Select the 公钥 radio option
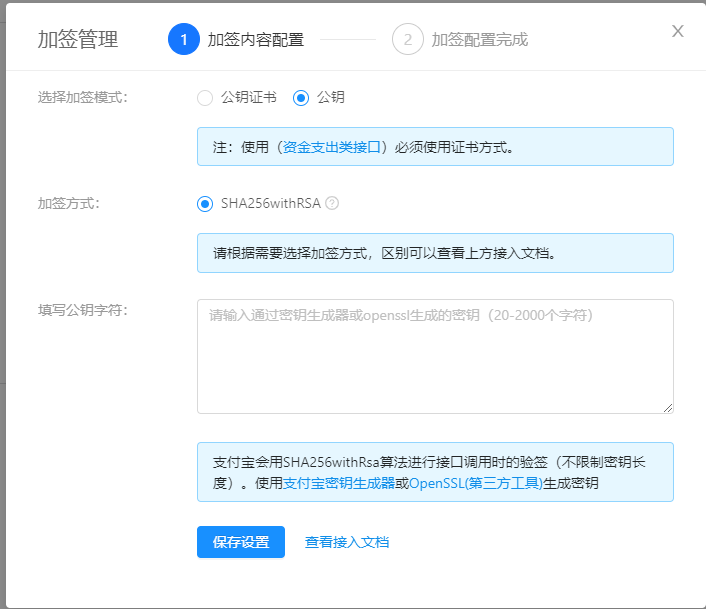The image size is (706, 609). [x=301, y=97]
